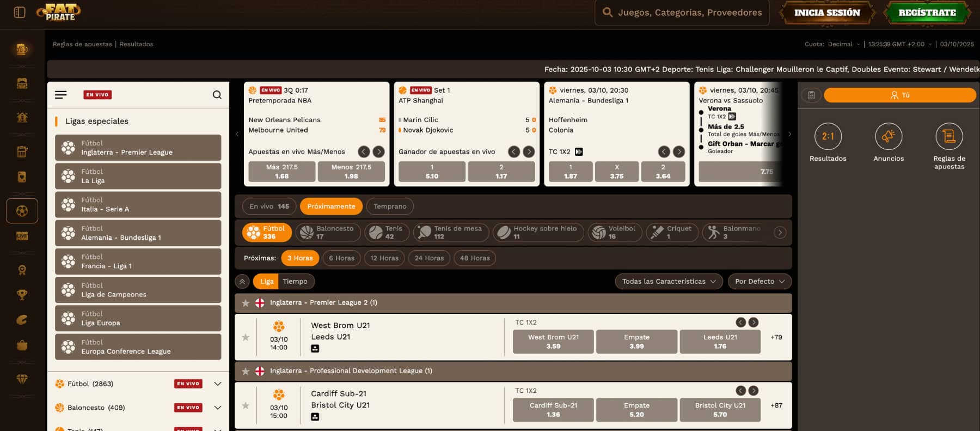This screenshot has height=431, width=980.
Task: Toggle the EN VIVO filter in leagues panel
Action: pyautogui.click(x=97, y=95)
